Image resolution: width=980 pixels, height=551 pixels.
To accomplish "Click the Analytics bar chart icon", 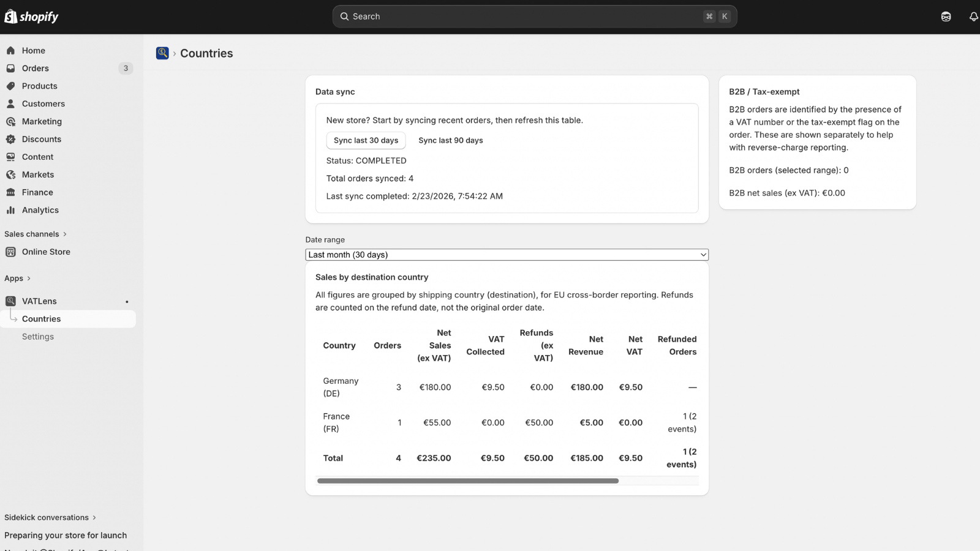I will point(10,210).
